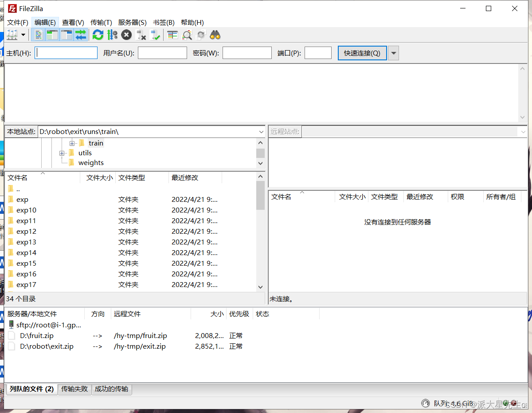Open the quick connect history dropdown
The width and height of the screenshot is (532, 413).
(x=394, y=53)
